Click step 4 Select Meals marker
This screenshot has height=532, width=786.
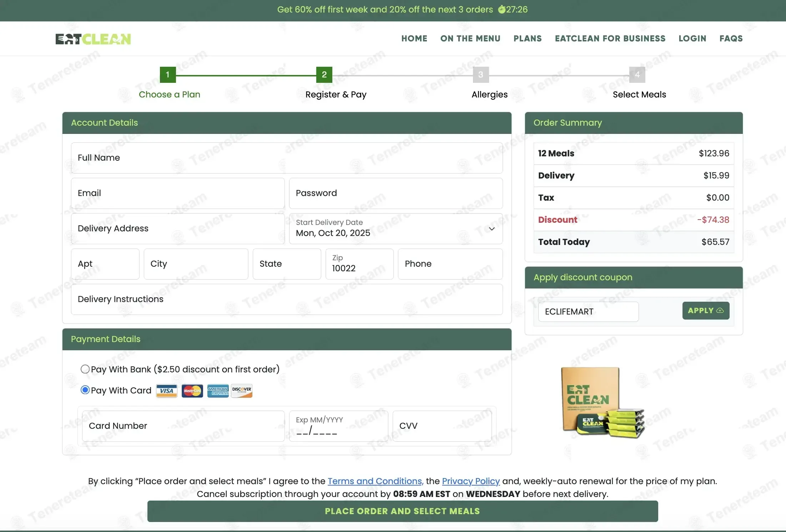tap(637, 75)
